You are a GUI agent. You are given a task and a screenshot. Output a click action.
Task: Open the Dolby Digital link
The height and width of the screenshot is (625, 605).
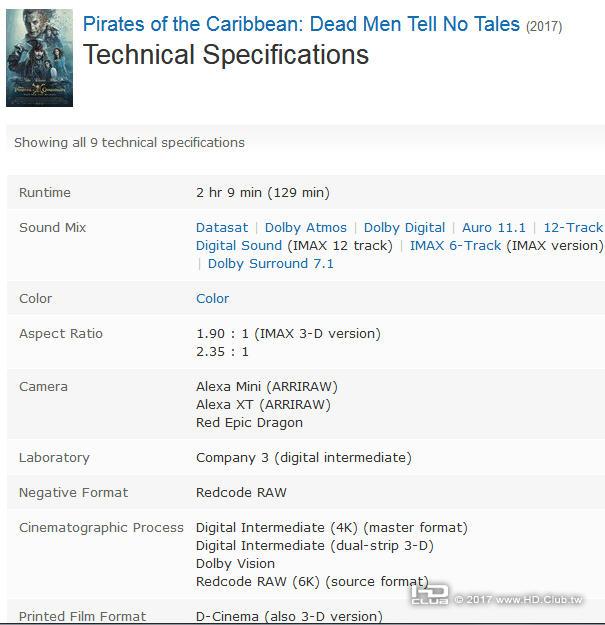pos(404,227)
